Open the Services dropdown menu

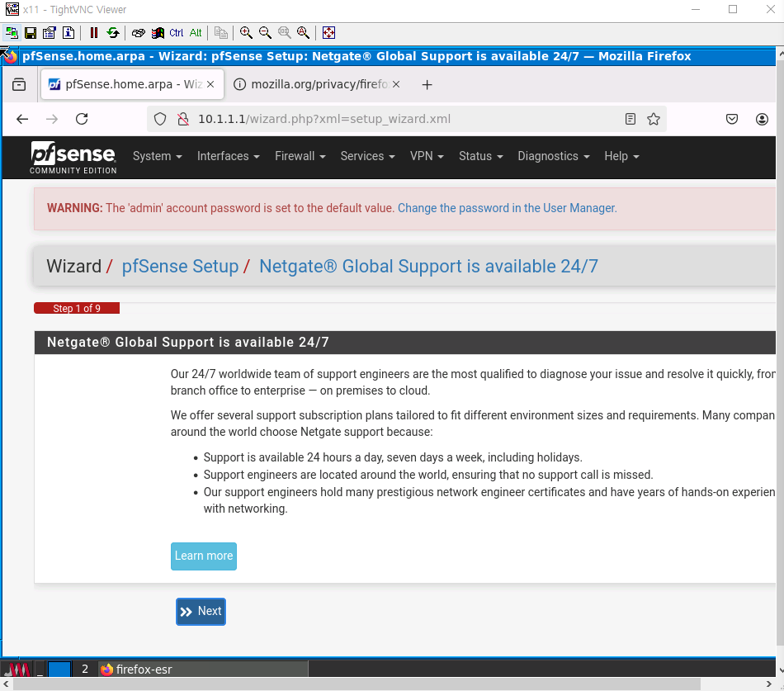(367, 157)
